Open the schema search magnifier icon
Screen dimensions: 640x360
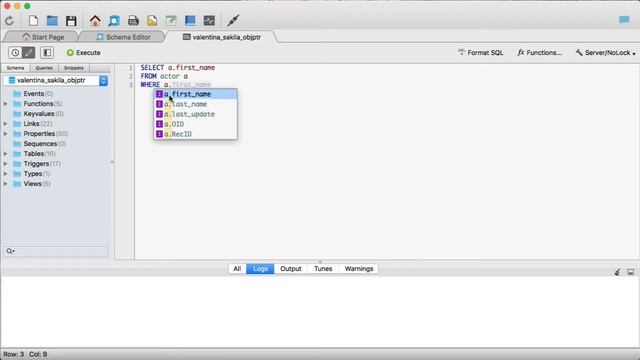[114, 21]
